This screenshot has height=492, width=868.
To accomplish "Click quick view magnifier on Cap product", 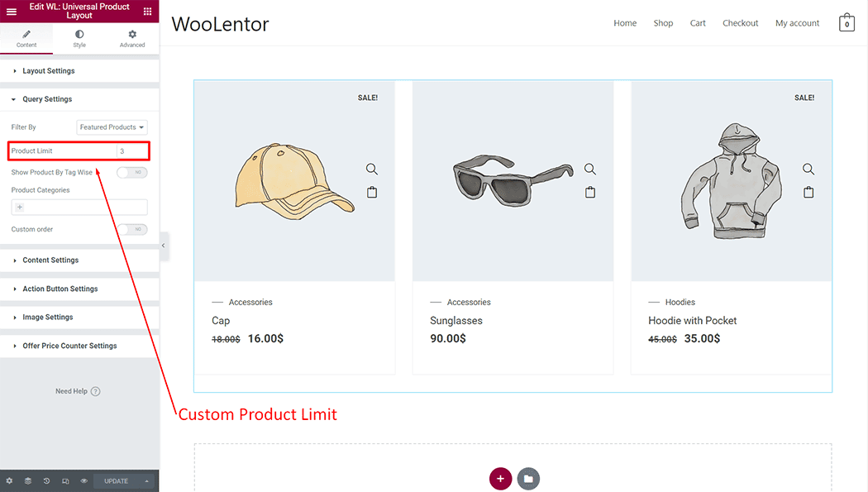I will coord(372,169).
